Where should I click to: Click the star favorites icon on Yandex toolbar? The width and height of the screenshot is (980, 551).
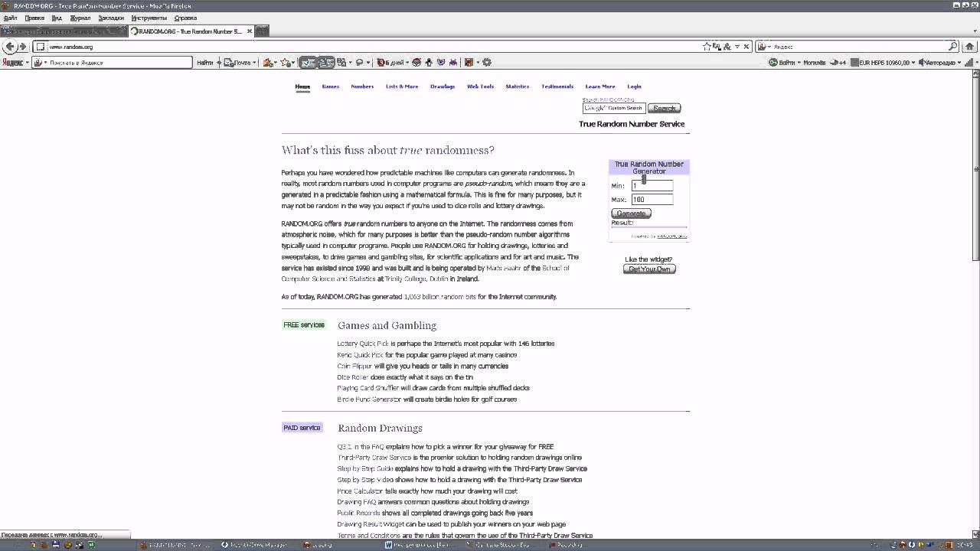[x=286, y=63]
